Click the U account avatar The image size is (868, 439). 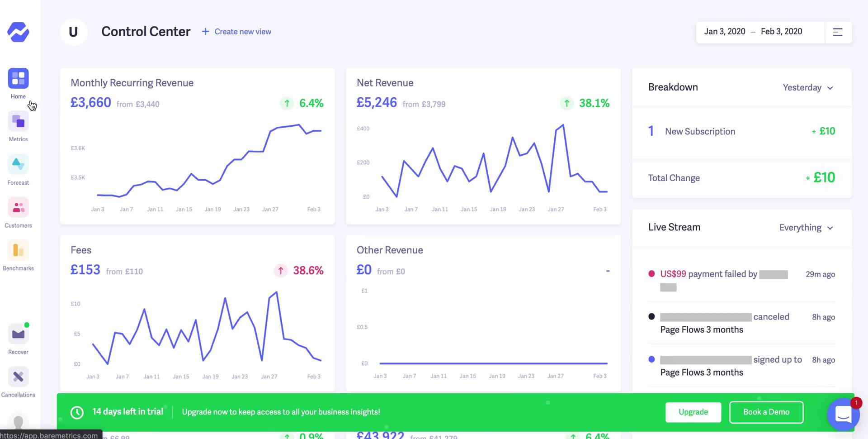point(73,32)
